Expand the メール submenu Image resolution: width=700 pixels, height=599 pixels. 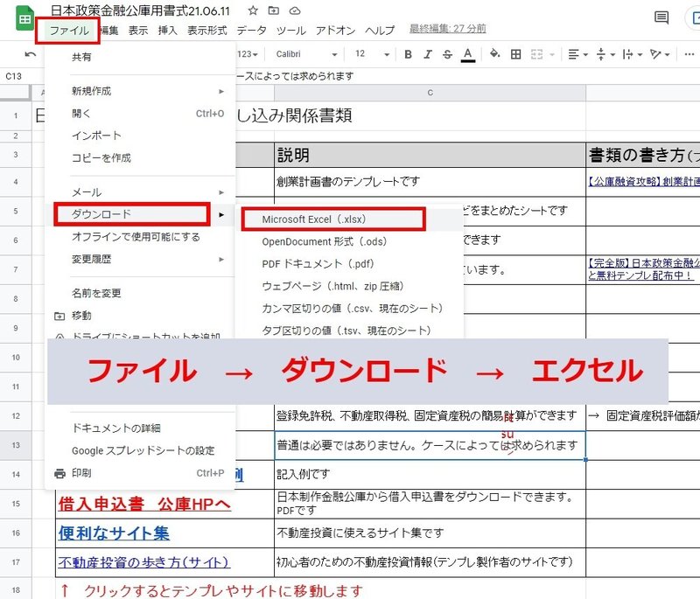coord(140,192)
